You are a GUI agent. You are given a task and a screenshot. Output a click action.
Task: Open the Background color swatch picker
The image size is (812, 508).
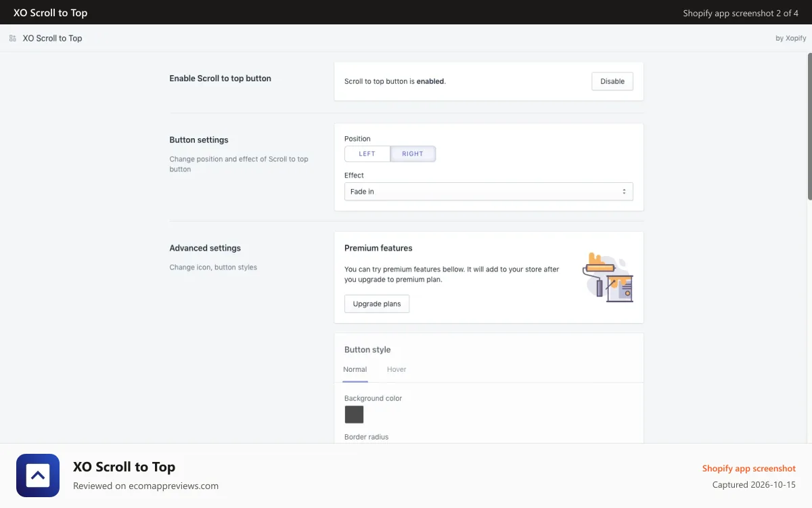click(354, 415)
